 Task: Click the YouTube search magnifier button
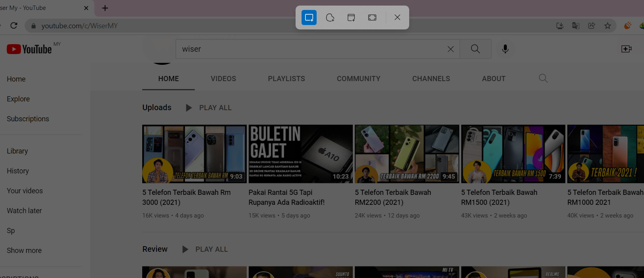click(x=475, y=49)
